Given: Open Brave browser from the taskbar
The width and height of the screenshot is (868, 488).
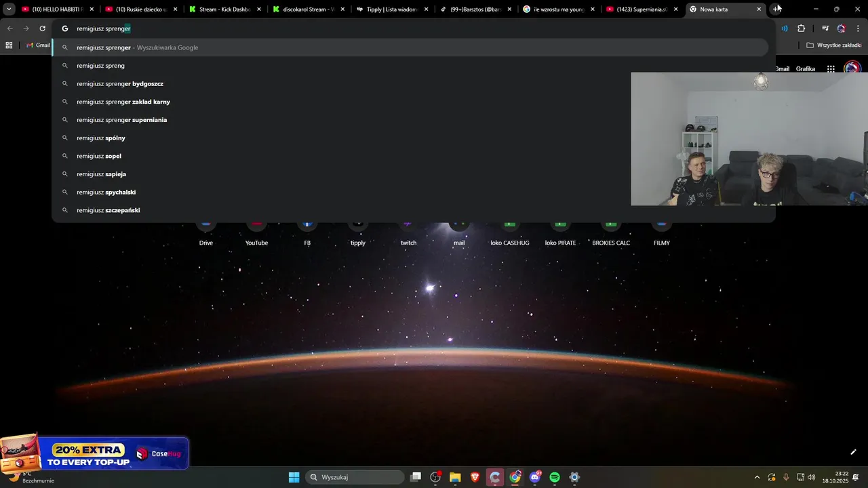Looking at the screenshot, I should (x=475, y=477).
